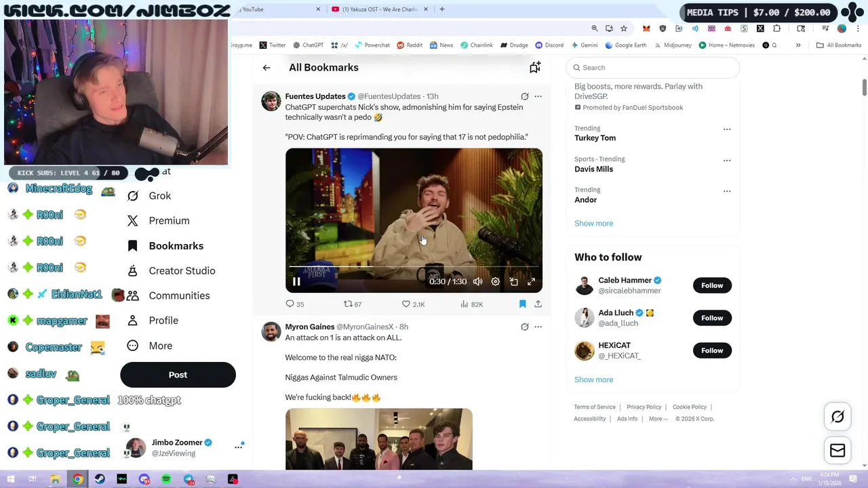The width and height of the screenshot is (868, 488).
Task: Follow HEXiCAT
Action: pyautogui.click(x=712, y=350)
